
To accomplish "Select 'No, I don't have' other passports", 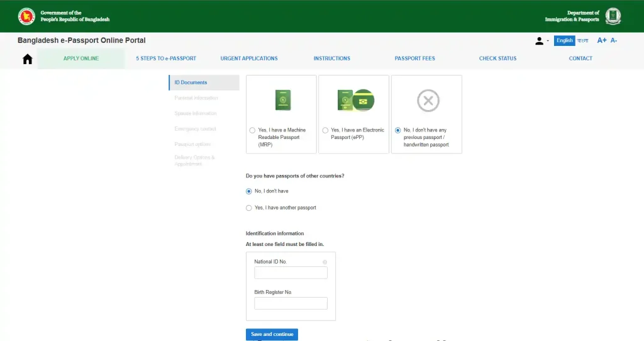I will 249,191.
